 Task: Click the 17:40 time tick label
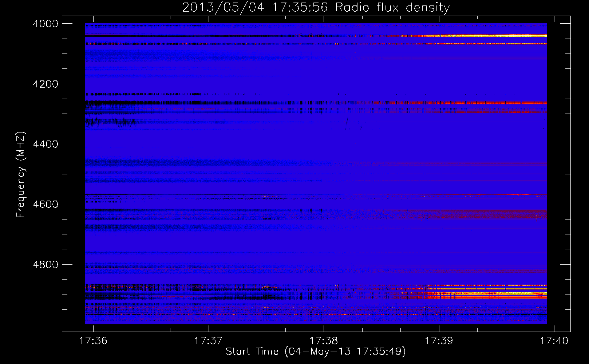[554, 341]
